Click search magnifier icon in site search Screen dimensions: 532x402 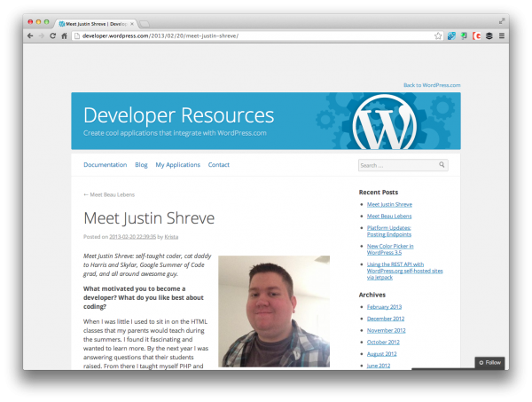click(x=442, y=165)
